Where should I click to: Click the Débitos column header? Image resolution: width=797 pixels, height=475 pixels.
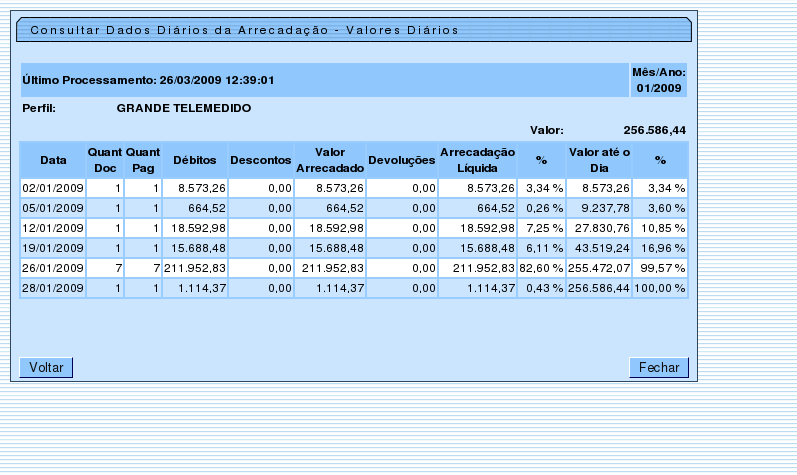(x=194, y=160)
